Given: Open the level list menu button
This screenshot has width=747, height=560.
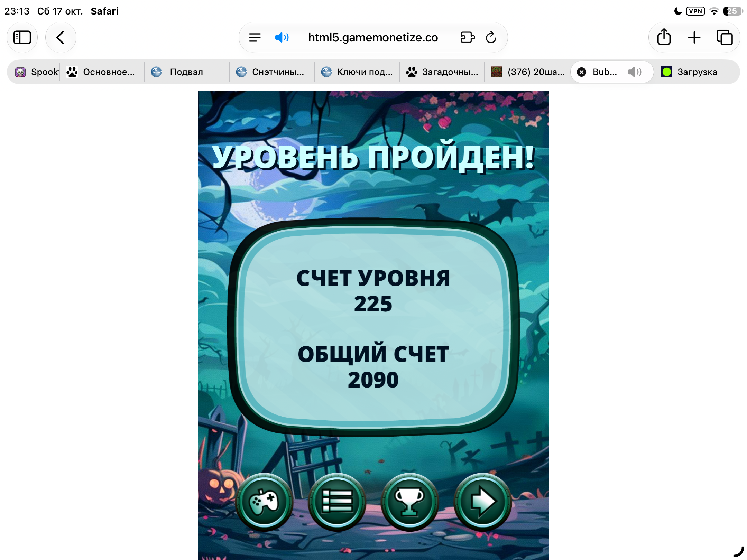Looking at the screenshot, I should click(337, 502).
